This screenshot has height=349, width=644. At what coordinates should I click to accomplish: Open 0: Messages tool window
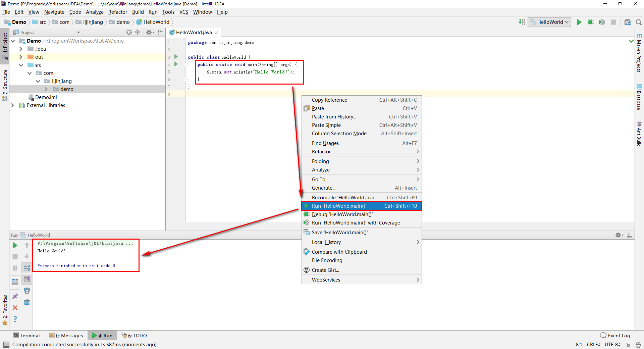pos(66,336)
